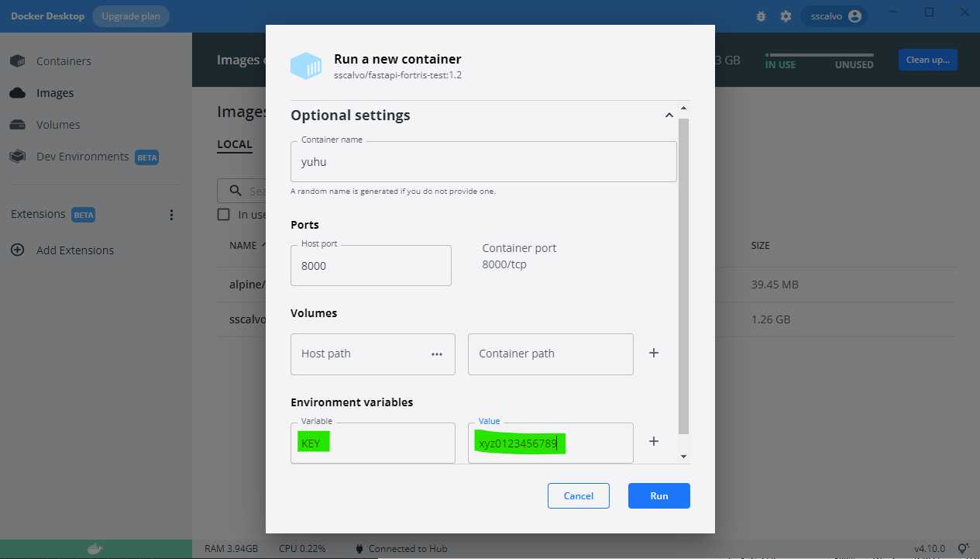Add another environment variable plus icon
This screenshot has width=980, height=559.
tap(654, 441)
